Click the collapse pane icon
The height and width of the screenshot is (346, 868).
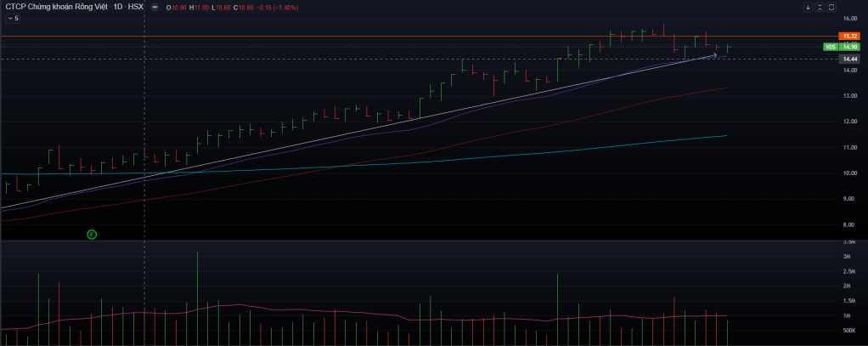[x=820, y=8]
